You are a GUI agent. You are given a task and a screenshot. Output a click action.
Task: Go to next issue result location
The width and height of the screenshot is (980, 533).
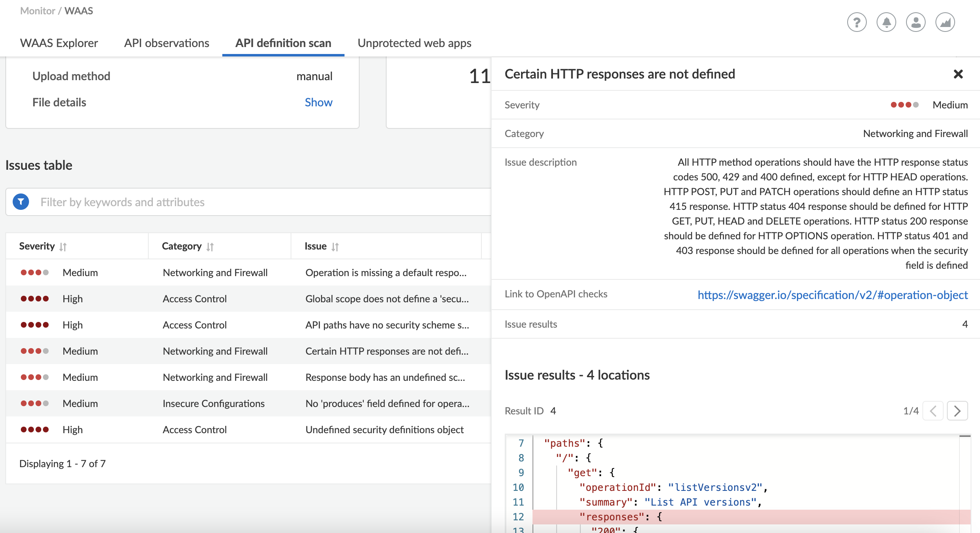[x=957, y=411]
